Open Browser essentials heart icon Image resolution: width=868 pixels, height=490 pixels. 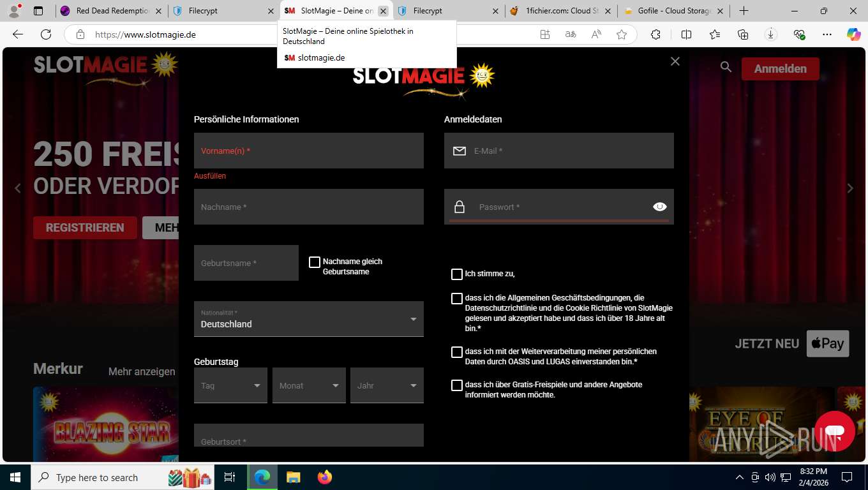pos(799,34)
